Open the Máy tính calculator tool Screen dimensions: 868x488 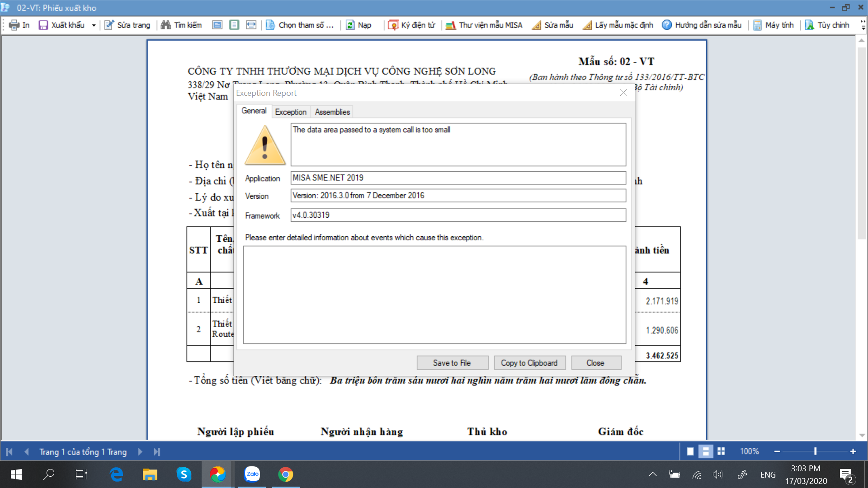[x=758, y=25]
